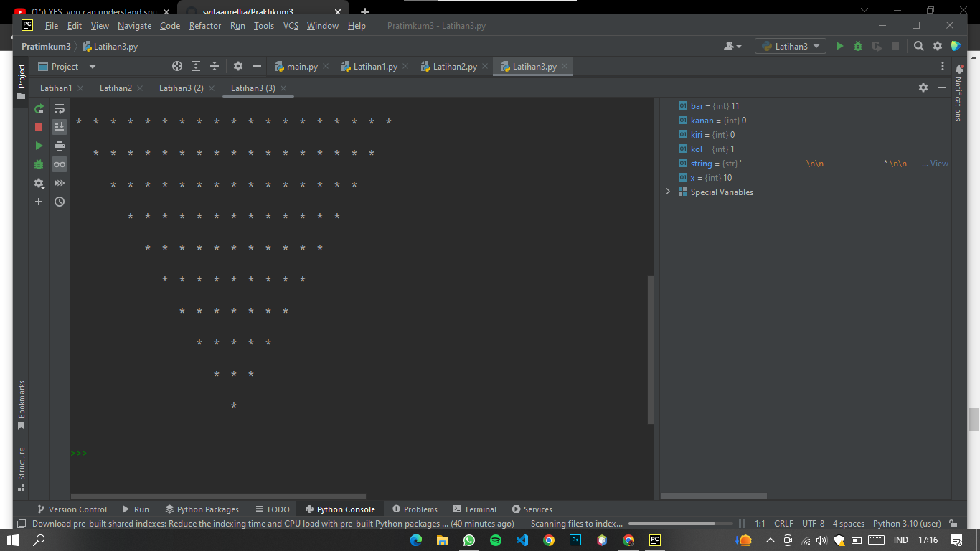Open the Terminal tool window
The width and height of the screenshot is (980, 551).
coord(473,509)
